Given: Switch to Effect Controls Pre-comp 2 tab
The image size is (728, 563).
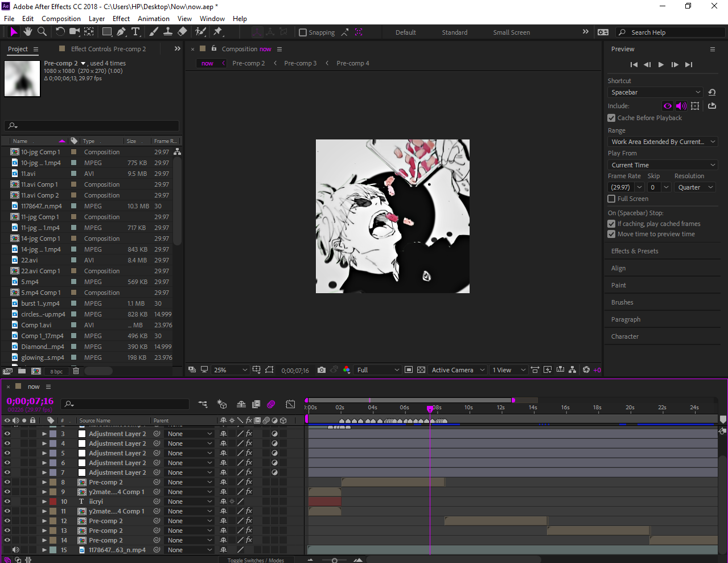Looking at the screenshot, I should (x=108, y=49).
